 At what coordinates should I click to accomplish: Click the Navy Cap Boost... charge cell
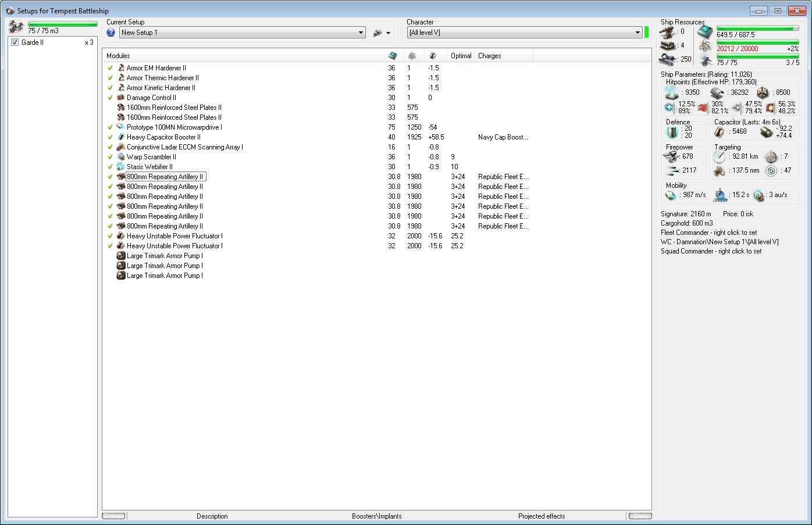coord(503,137)
